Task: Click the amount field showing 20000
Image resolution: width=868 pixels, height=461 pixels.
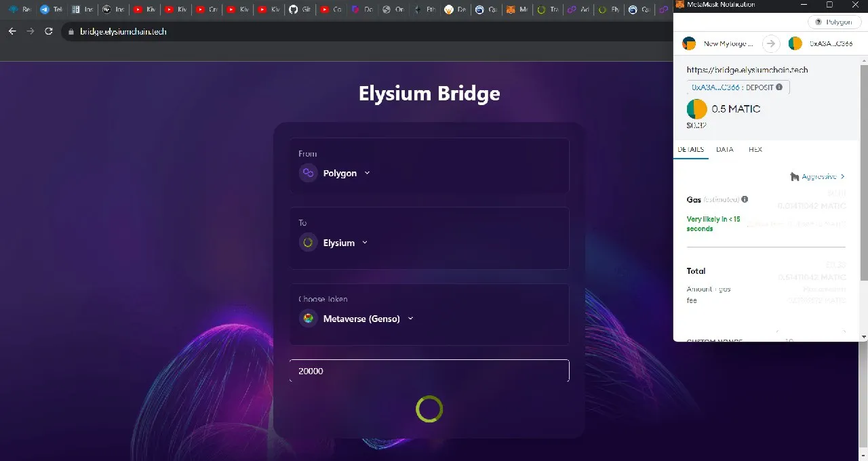Action: [429, 371]
